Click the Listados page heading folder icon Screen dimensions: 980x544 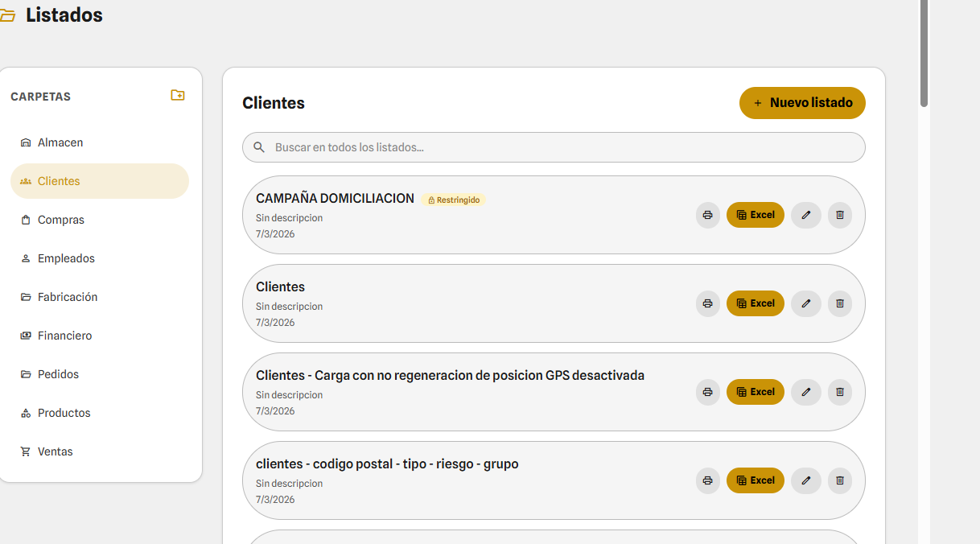7,16
